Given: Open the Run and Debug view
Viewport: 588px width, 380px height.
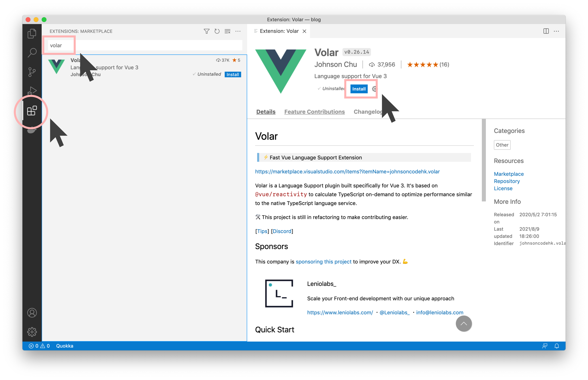Looking at the screenshot, I should [x=32, y=91].
